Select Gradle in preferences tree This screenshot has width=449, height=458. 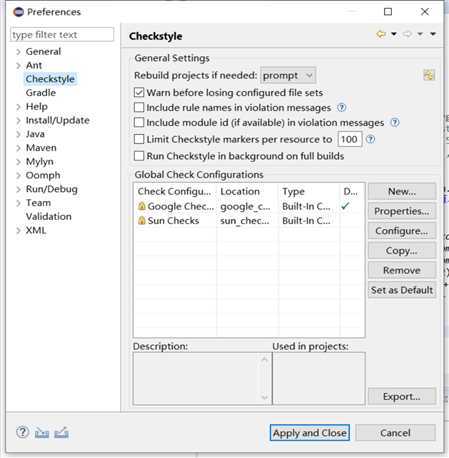click(41, 93)
